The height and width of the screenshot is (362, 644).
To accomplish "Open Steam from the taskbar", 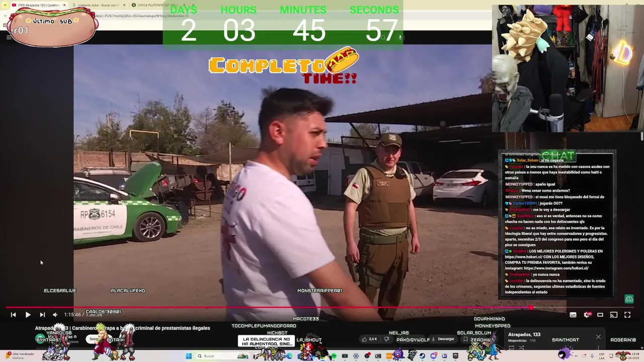I will tap(422, 356).
